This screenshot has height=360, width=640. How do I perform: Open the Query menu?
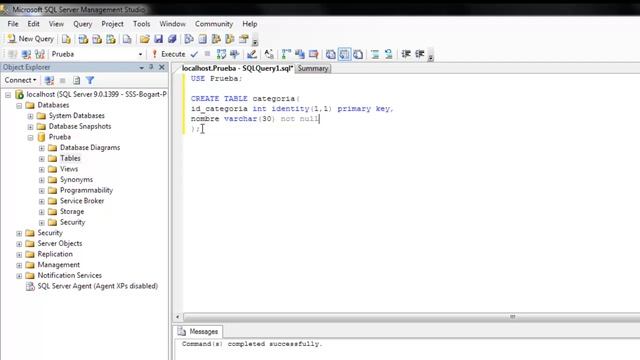[x=82, y=24]
